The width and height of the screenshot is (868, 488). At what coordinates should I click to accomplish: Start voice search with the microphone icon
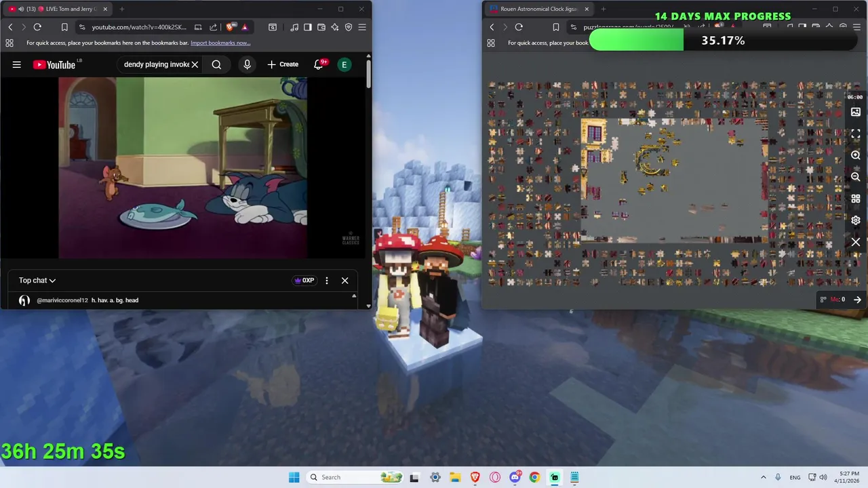pyautogui.click(x=247, y=64)
